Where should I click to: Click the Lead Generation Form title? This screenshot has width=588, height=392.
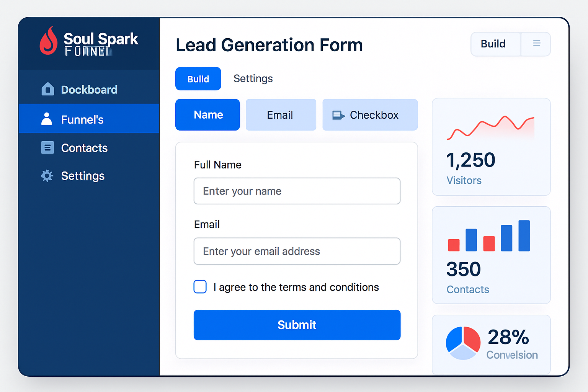coord(269,45)
